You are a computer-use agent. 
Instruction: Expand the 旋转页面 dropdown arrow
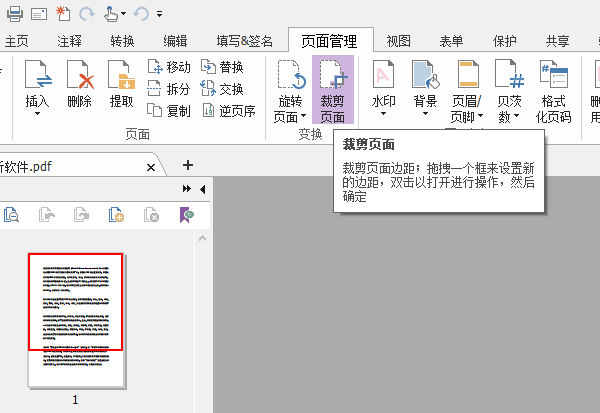tap(303, 116)
